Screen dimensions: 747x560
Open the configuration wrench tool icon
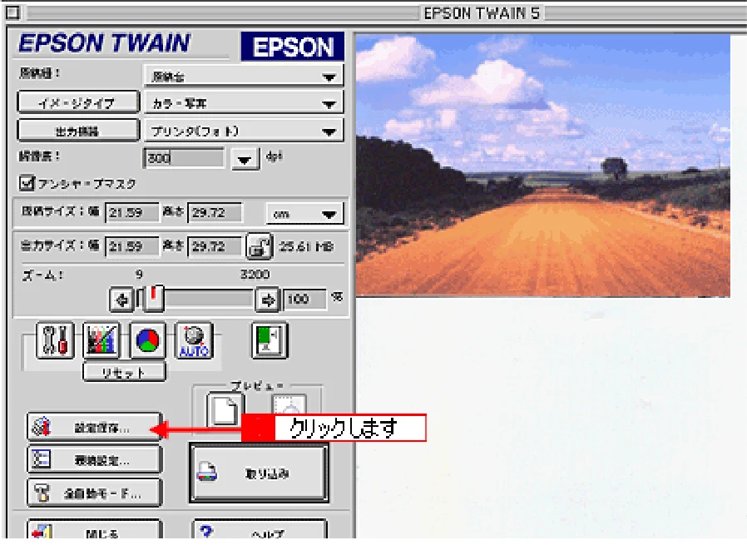(55, 340)
